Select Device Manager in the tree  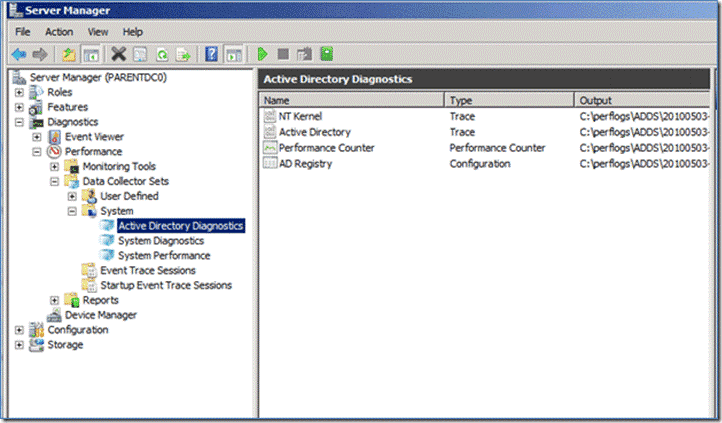[100, 315]
